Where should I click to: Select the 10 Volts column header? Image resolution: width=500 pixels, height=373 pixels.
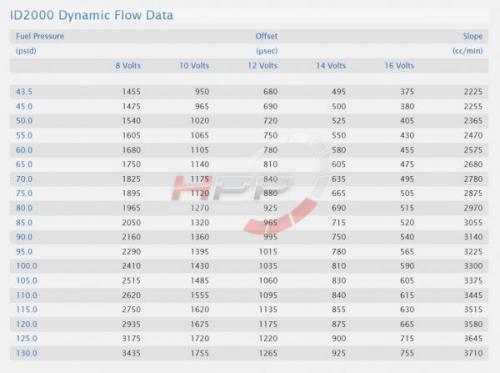(194, 66)
